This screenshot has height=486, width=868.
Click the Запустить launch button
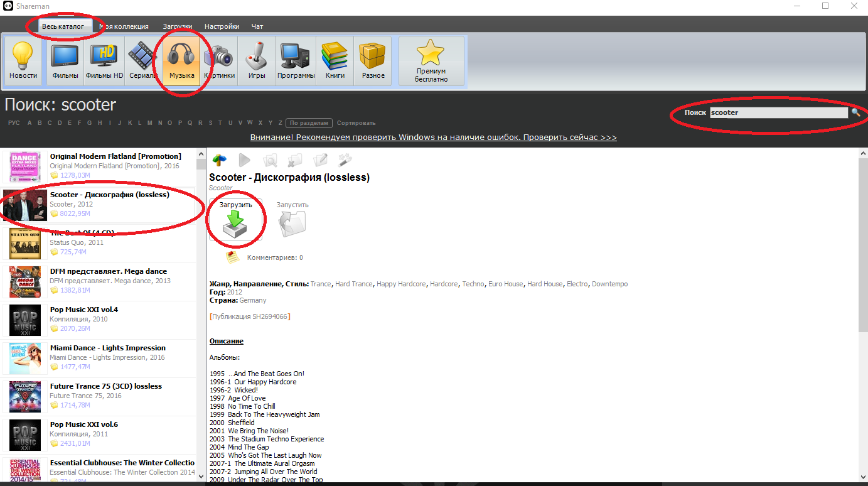tap(292, 219)
